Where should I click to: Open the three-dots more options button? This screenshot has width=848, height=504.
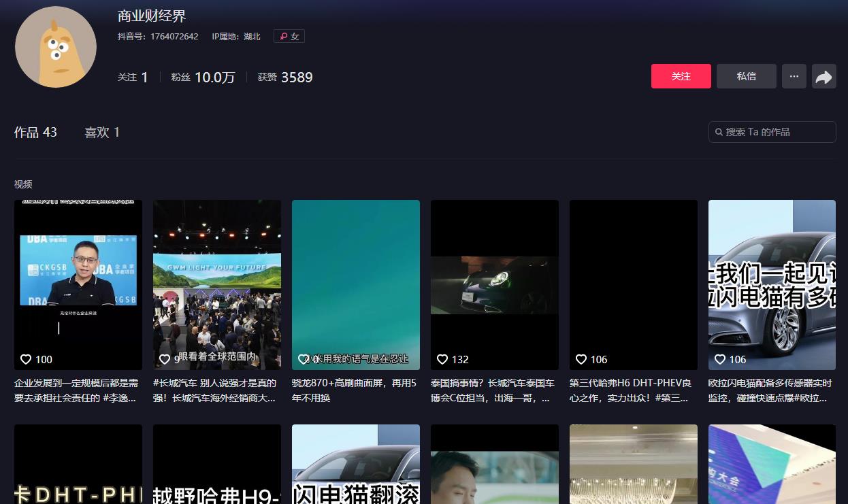coord(794,76)
